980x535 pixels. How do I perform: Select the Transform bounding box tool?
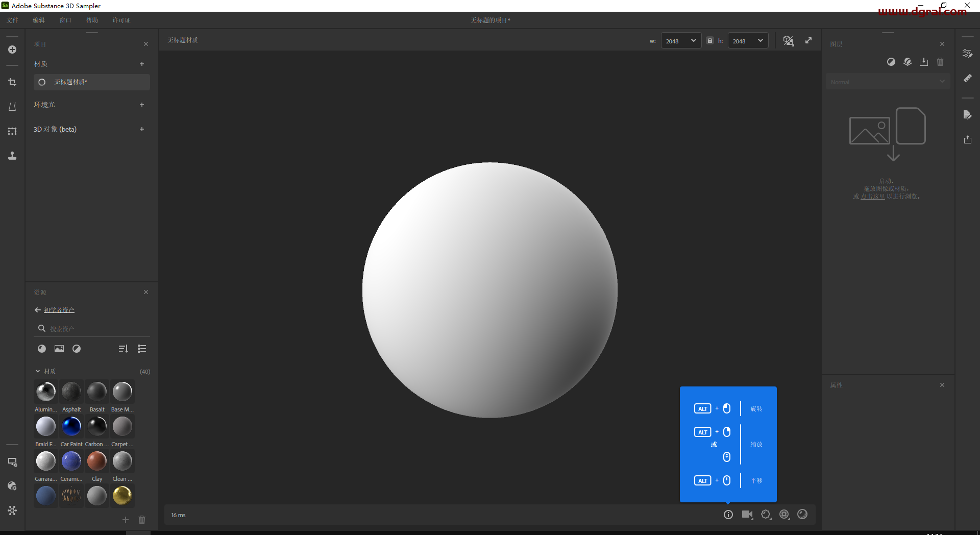tap(12, 131)
